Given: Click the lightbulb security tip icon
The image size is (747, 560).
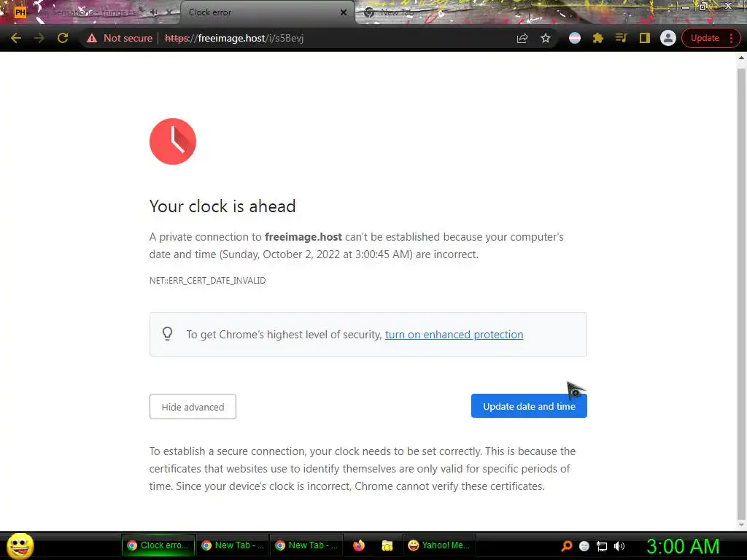Looking at the screenshot, I should (x=167, y=333).
